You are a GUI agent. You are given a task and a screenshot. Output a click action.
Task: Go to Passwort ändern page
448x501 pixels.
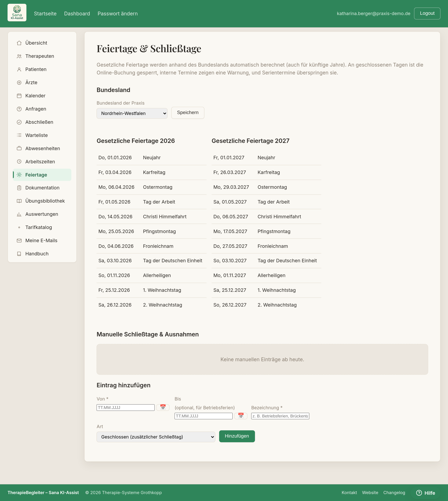click(118, 14)
